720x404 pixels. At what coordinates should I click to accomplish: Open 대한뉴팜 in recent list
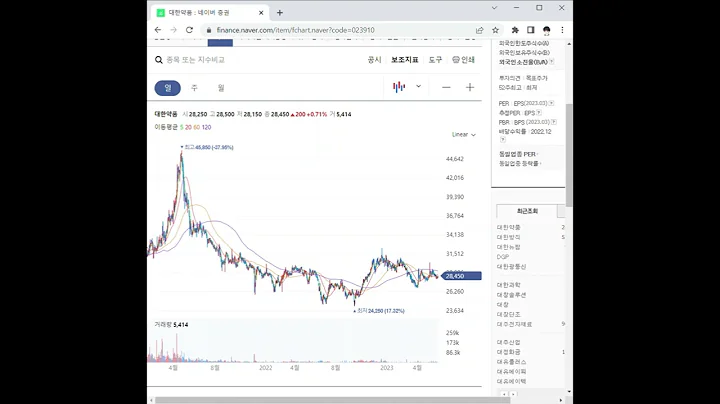[509, 247]
